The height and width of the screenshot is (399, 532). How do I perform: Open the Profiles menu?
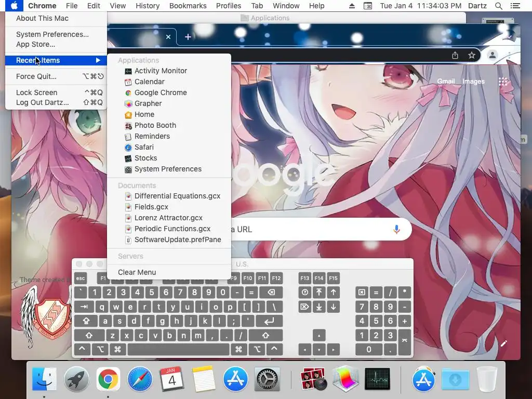tap(229, 6)
